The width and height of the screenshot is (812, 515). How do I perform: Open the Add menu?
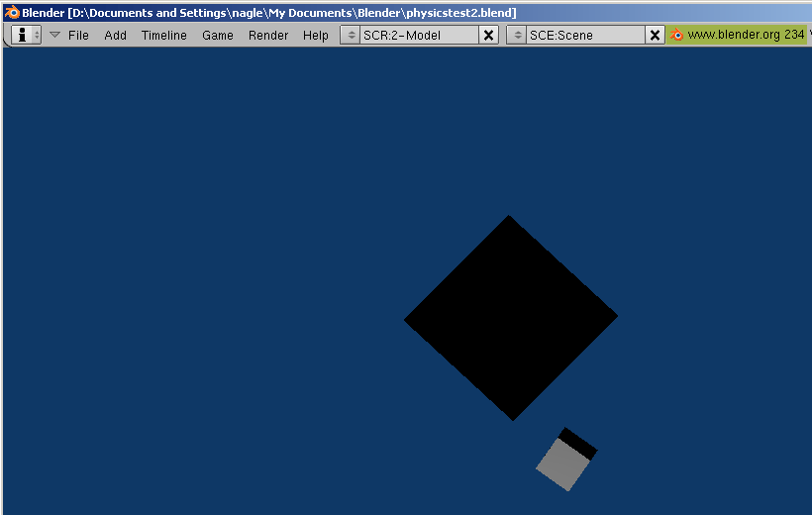[115, 36]
